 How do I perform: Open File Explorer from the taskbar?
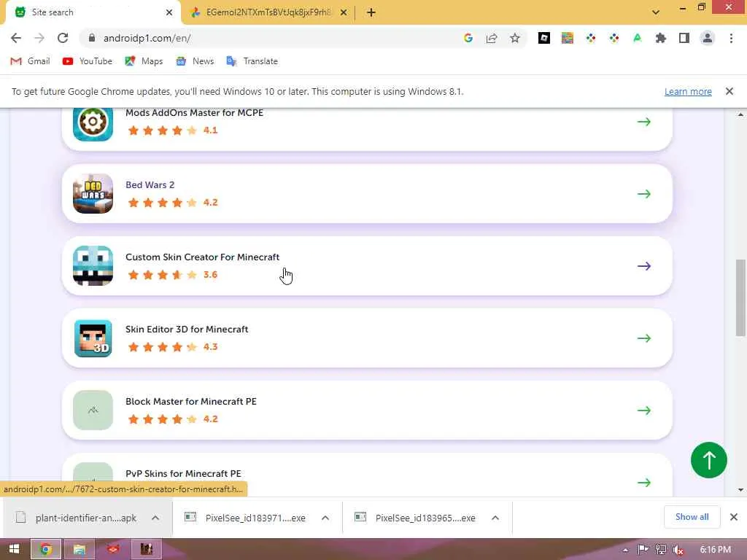click(x=79, y=549)
